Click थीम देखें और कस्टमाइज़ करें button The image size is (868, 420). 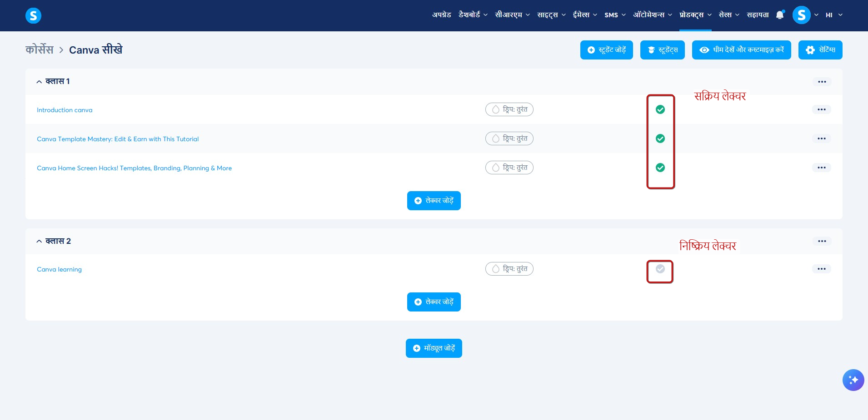(741, 50)
